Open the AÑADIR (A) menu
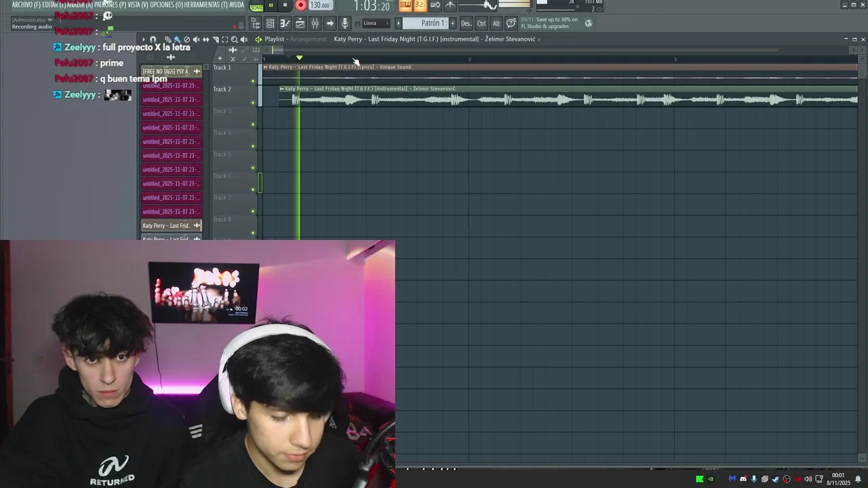Screen dimensions: 868x488 pos(80,4)
